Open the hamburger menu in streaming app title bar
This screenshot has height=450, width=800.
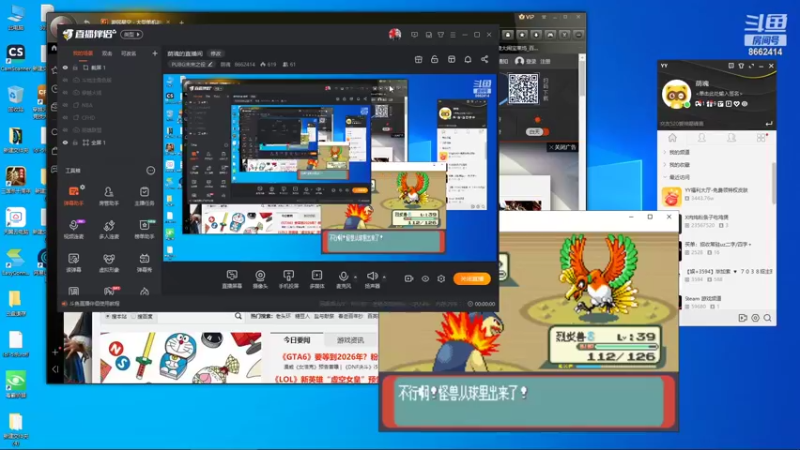tap(453, 35)
